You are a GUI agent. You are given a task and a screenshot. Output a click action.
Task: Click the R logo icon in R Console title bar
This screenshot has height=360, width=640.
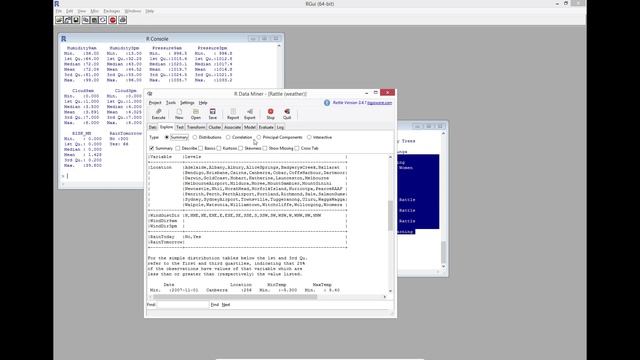64,39
